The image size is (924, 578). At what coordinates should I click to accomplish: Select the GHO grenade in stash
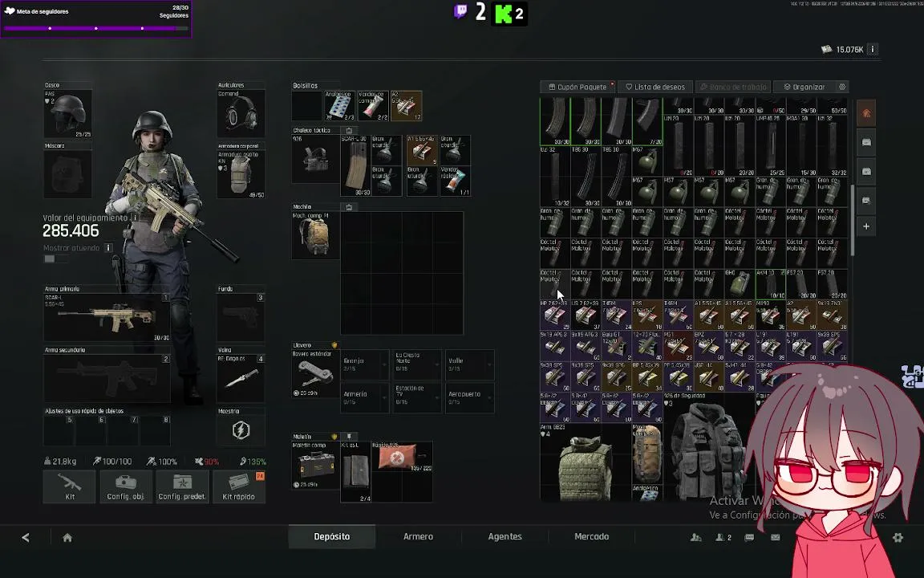[740, 284]
